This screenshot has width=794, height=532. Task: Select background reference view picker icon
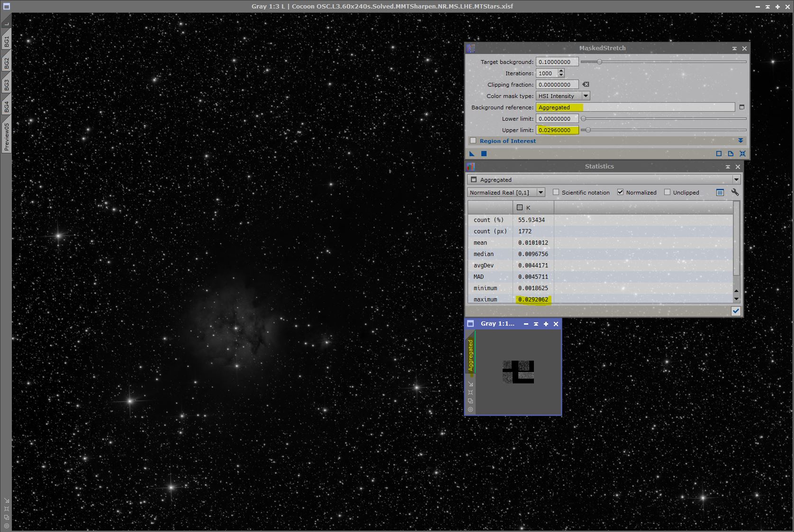[x=742, y=107]
